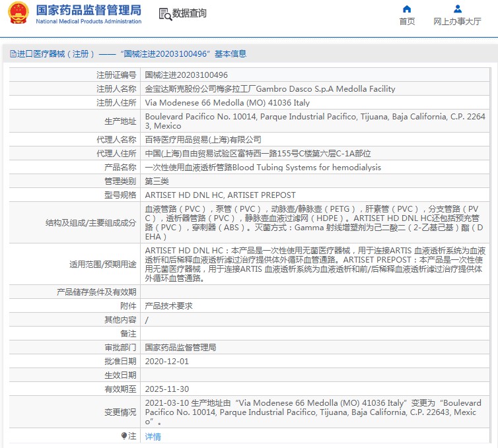Open the 数据查询 search icon
The height and width of the screenshot is (448, 498).
point(165,14)
